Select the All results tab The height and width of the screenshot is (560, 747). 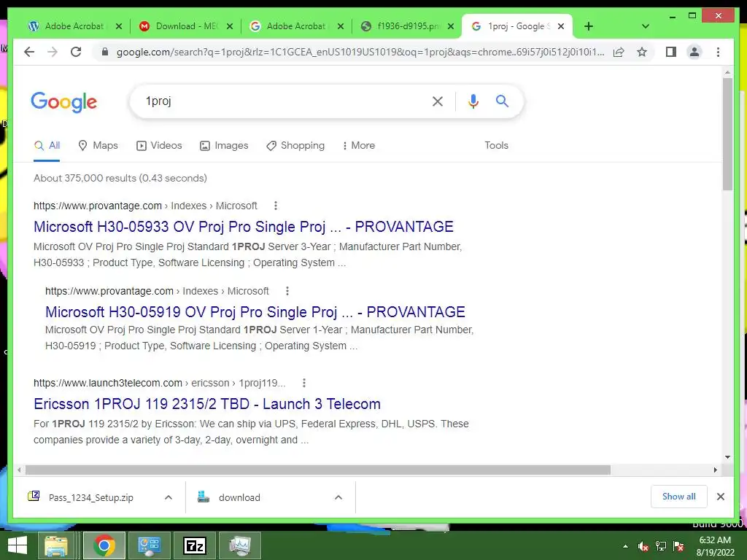click(47, 146)
